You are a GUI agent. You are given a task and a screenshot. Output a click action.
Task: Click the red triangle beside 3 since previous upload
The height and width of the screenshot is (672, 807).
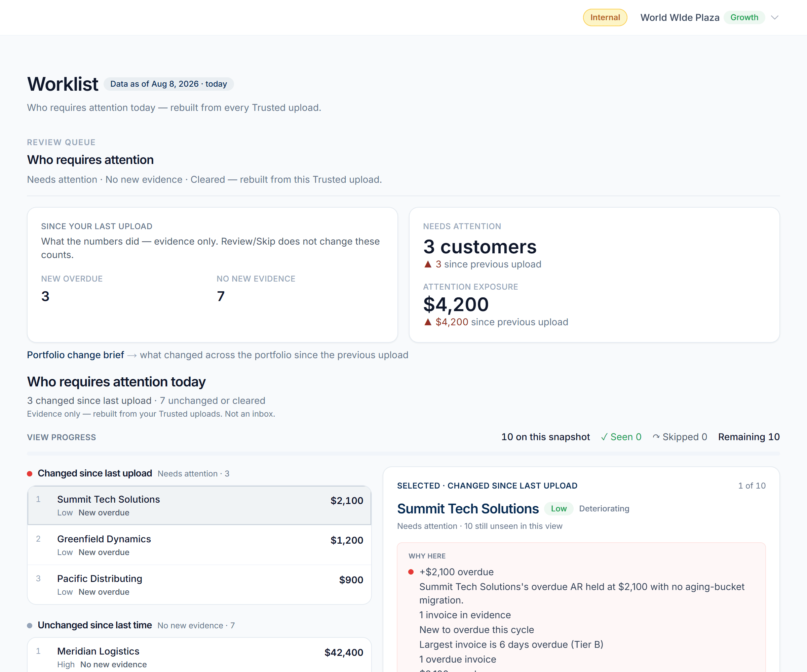[x=428, y=264]
